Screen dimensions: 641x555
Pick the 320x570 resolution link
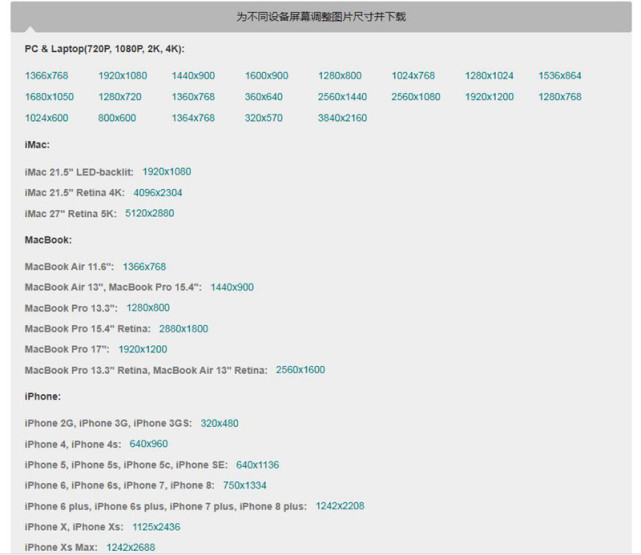pyautogui.click(x=264, y=118)
